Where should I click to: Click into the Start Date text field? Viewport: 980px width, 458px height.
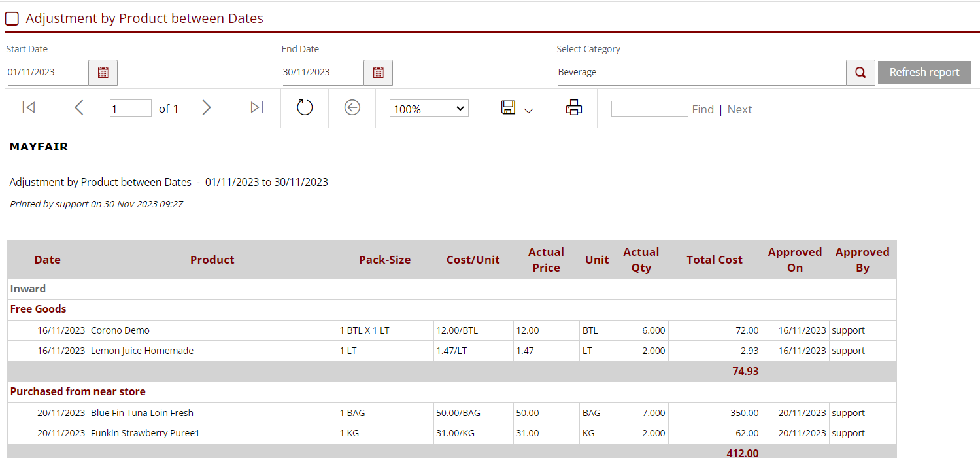point(46,73)
